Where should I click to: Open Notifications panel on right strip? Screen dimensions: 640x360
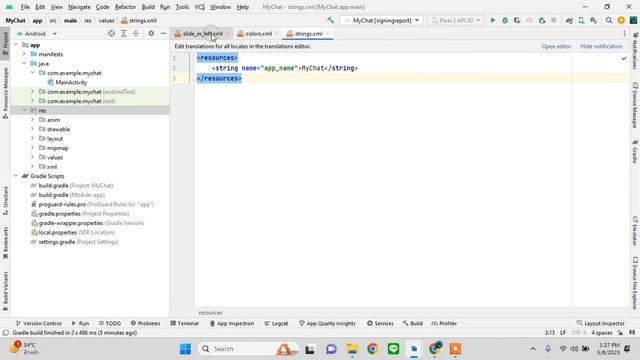(x=635, y=51)
